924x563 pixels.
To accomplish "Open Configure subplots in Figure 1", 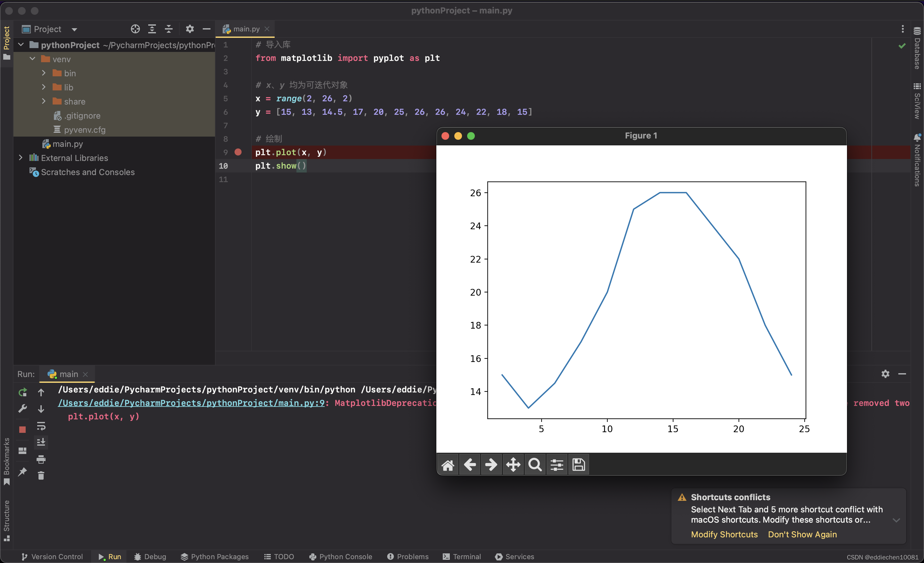I will pyautogui.click(x=557, y=465).
